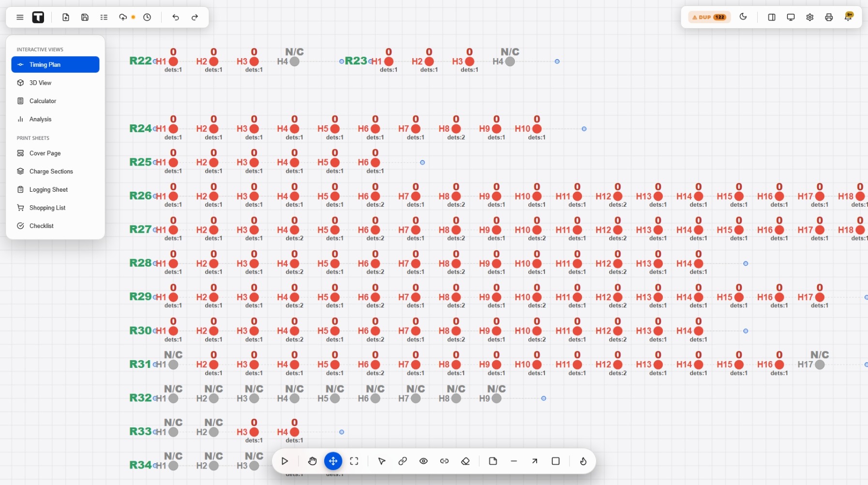Open the Analysis view

click(x=55, y=119)
